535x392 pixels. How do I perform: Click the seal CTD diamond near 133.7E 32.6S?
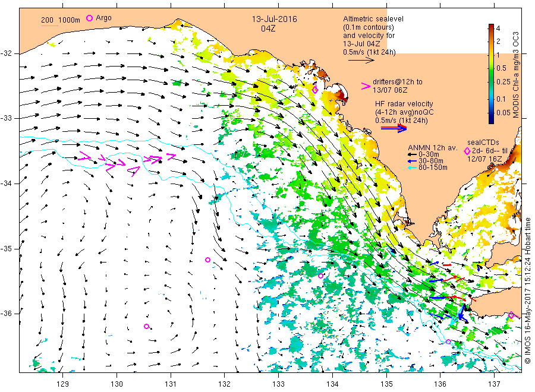point(315,90)
